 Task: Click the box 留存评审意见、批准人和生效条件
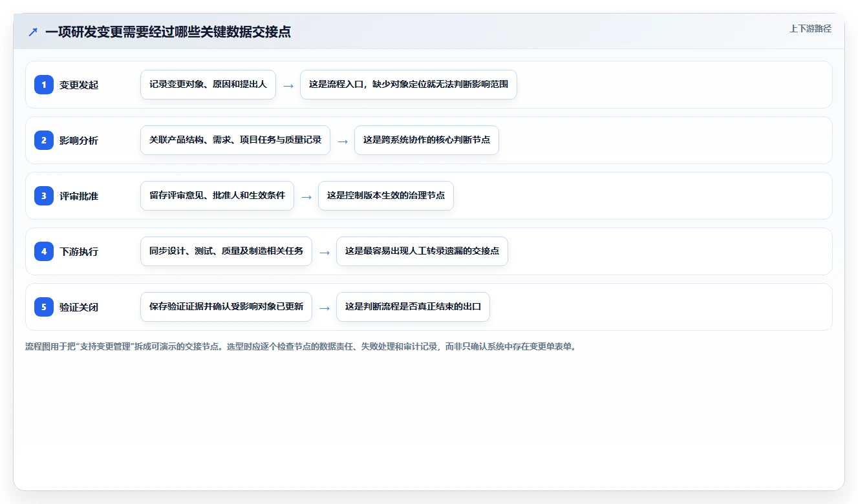point(217,196)
